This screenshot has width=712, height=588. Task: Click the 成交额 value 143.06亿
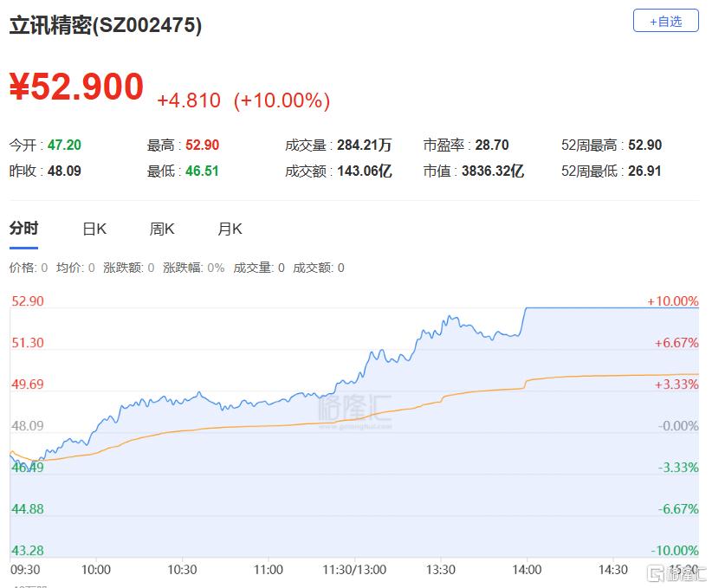[x=364, y=171]
